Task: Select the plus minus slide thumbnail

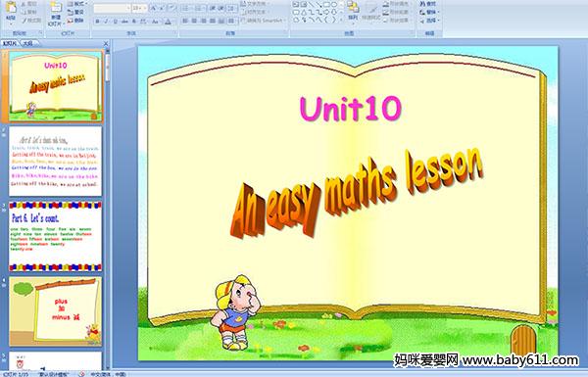Action: [x=56, y=311]
